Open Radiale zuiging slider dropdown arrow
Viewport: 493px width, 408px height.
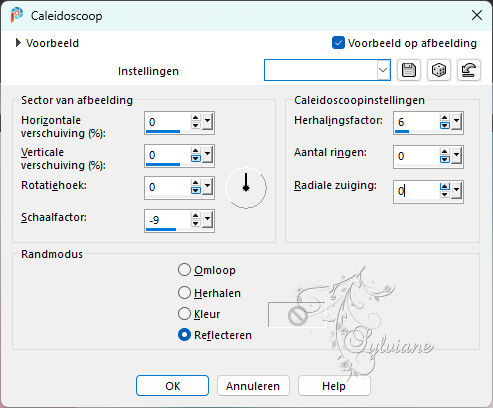tap(456, 191)
